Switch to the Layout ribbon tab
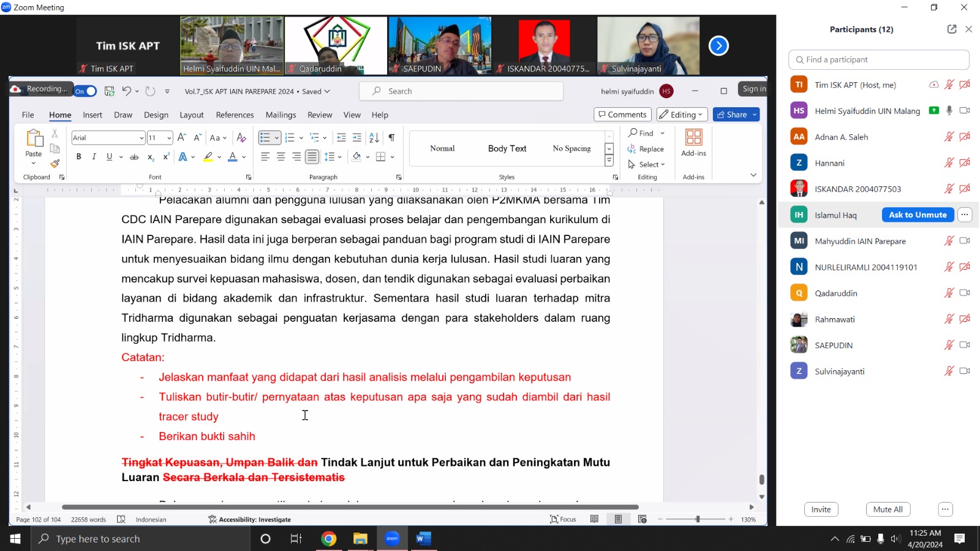Screen dimensions: 980x551 [x=191, y=115]
